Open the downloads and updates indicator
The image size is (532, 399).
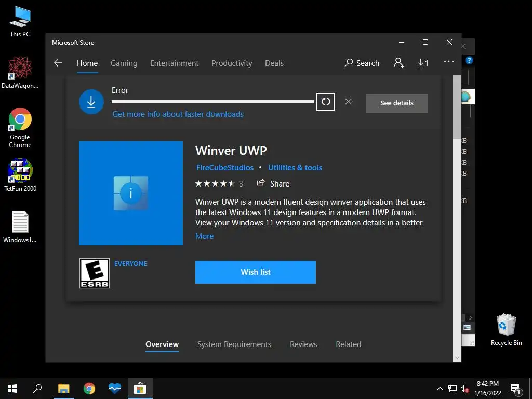click(x=423, y=63)
